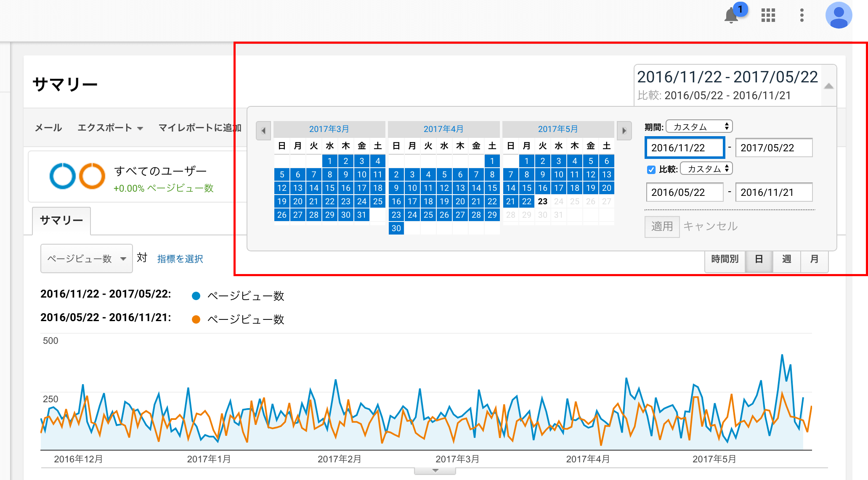868x480 pixels.
Task: Select April 30 in calendar
Action: coord(396,228)
